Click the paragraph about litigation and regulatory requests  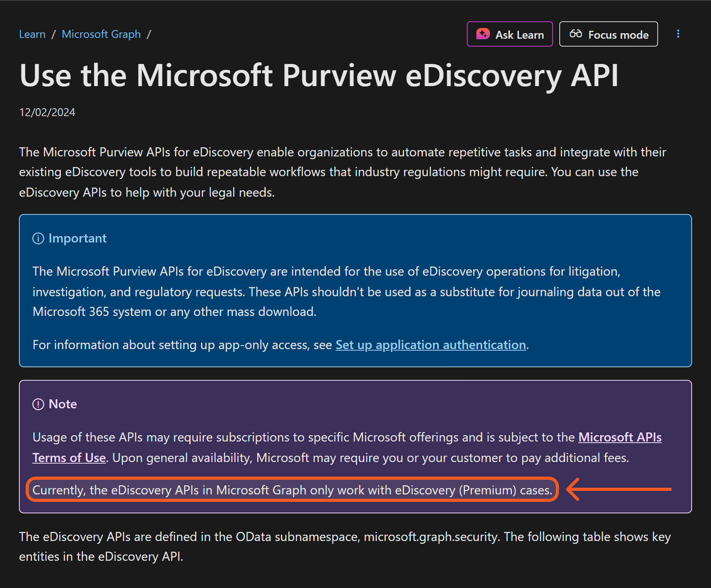point(346,291)
